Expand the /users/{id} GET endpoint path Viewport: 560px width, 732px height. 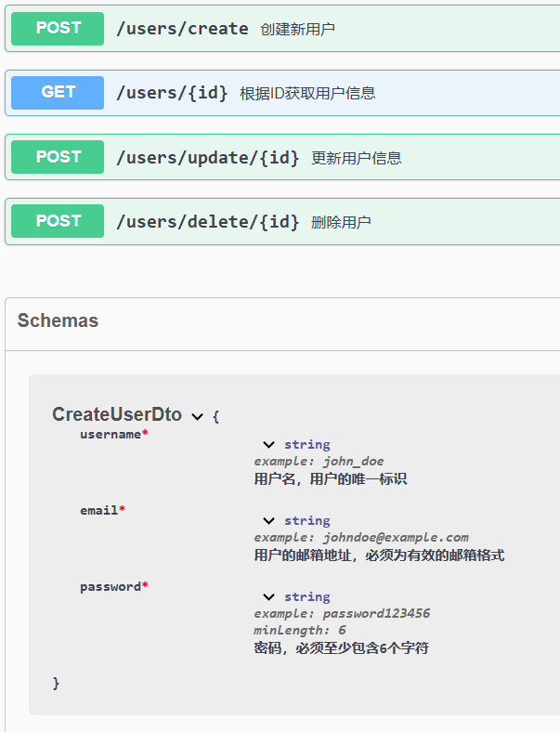pyautogui.click(x=172, y=93)
